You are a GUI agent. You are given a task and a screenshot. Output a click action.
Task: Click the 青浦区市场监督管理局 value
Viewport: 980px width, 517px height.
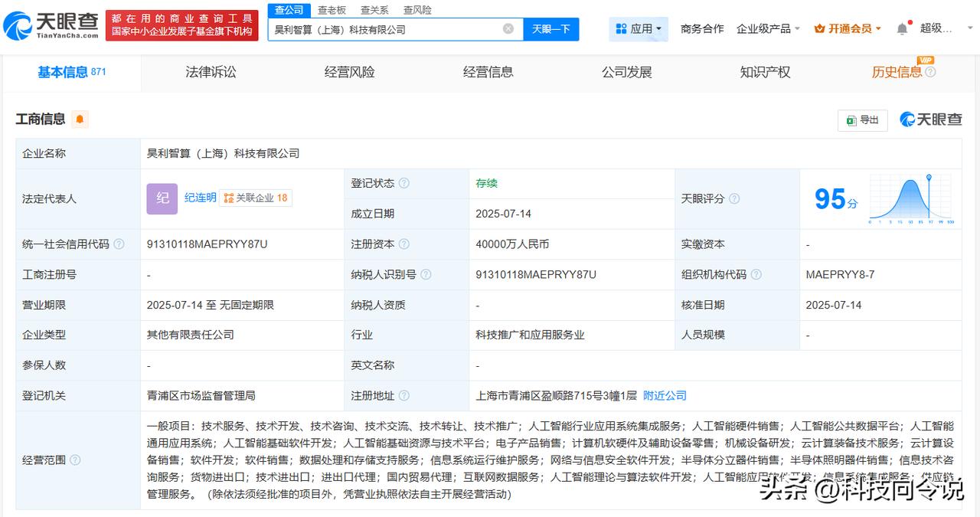pyautogui.click(x=201, y=395)
